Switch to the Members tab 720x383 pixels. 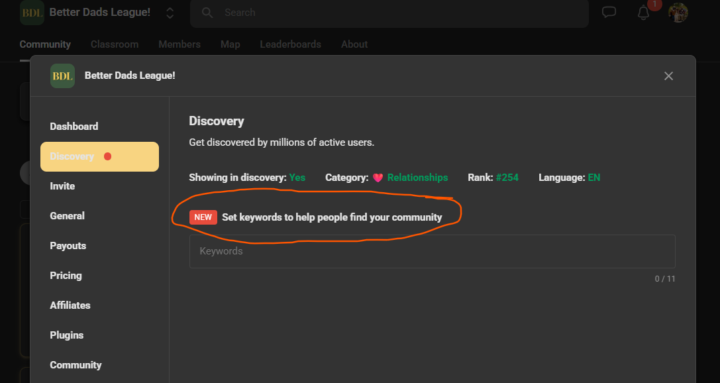[180, 45]
